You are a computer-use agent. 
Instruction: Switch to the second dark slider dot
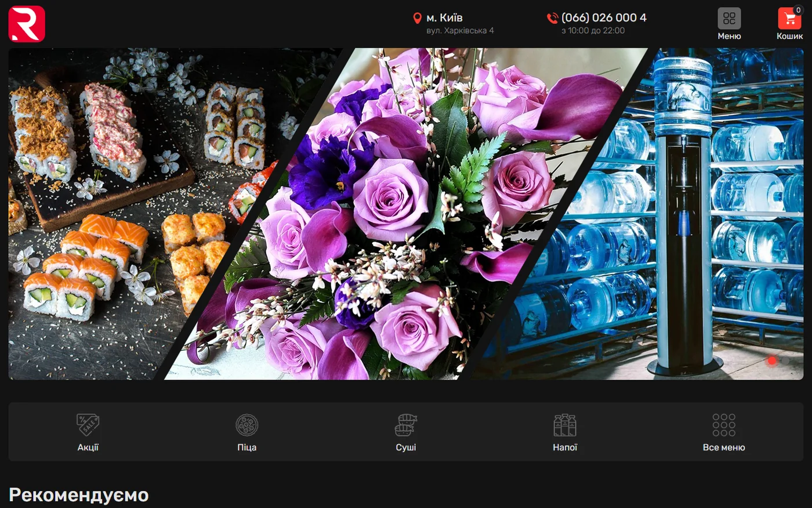(785, 361)
